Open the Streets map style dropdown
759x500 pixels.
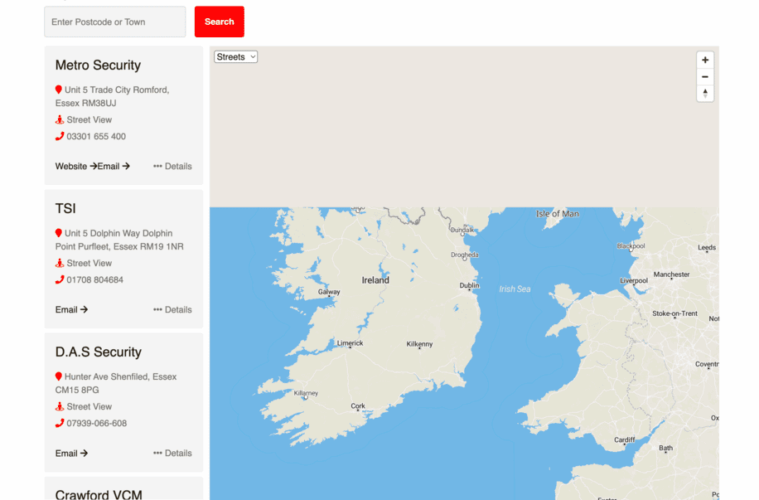(236, 57)
